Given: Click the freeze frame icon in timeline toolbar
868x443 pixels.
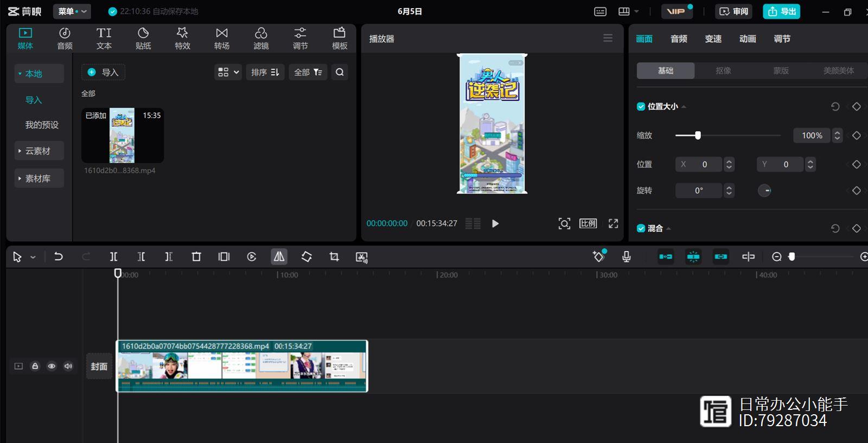Looking at the screenshot, I should coord(224,256).
